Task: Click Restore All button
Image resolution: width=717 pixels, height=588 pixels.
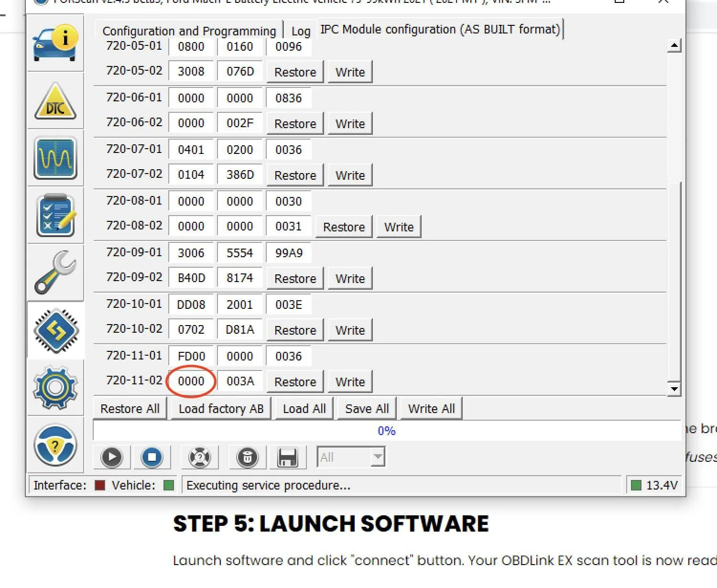Action: pos(130,409)
